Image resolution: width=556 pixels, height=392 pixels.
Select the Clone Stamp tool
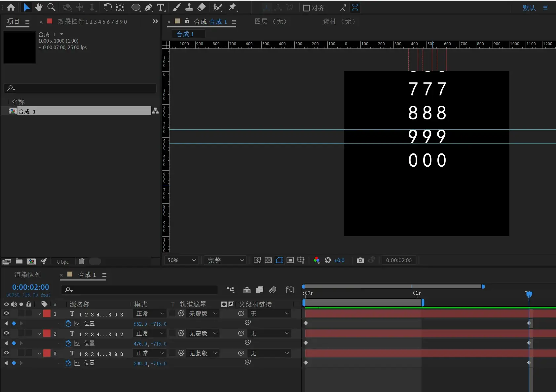(189, 7)
